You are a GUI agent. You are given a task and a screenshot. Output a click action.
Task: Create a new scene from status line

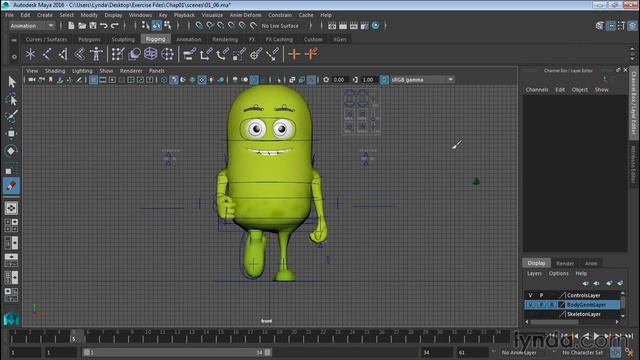coord(71,26)
